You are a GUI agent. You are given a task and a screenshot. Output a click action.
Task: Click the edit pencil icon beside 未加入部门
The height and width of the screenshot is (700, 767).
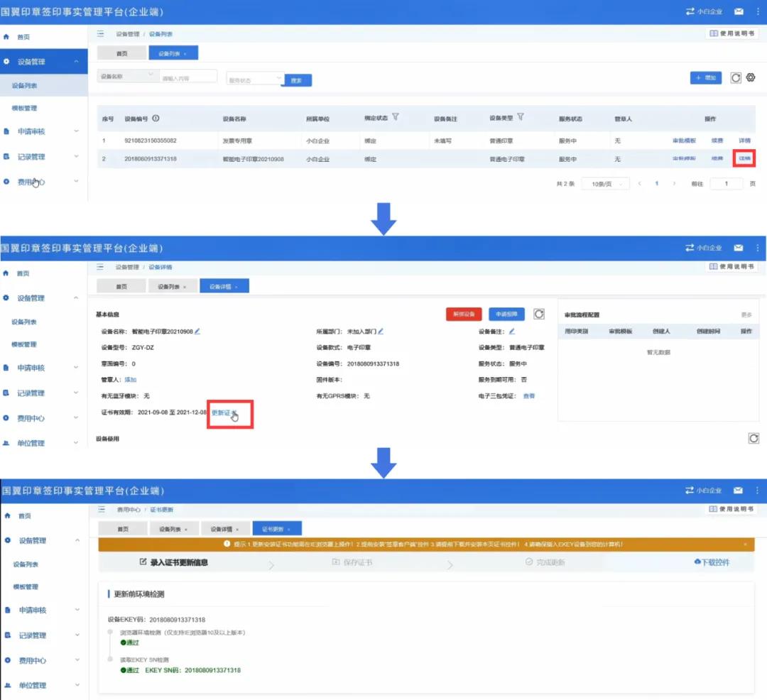[x=381, y=331]
